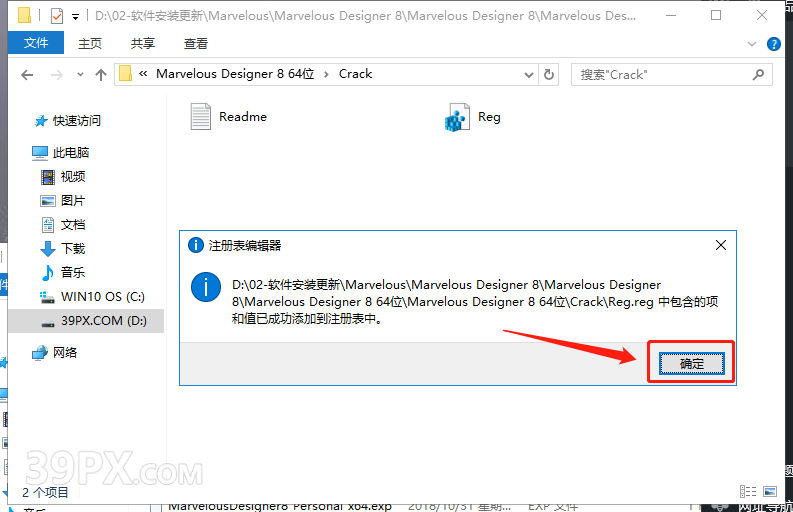793x512 pixels.
Task: Refresh the Crack folder view
Action: (548, 75)
